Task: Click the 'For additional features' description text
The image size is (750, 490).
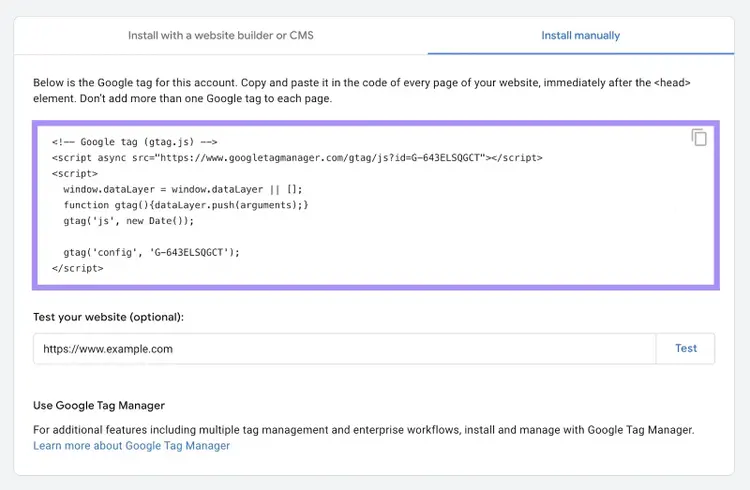Action: click(x=364, y=430)
